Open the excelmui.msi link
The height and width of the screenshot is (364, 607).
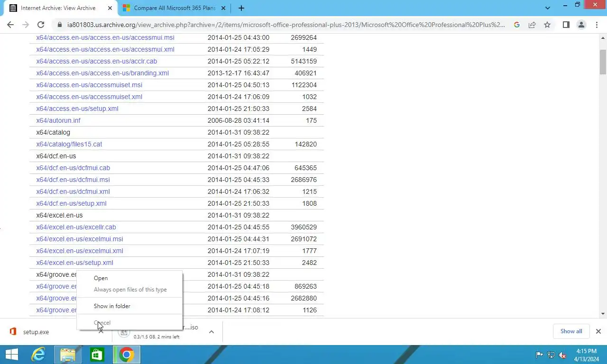coord(80,239)
